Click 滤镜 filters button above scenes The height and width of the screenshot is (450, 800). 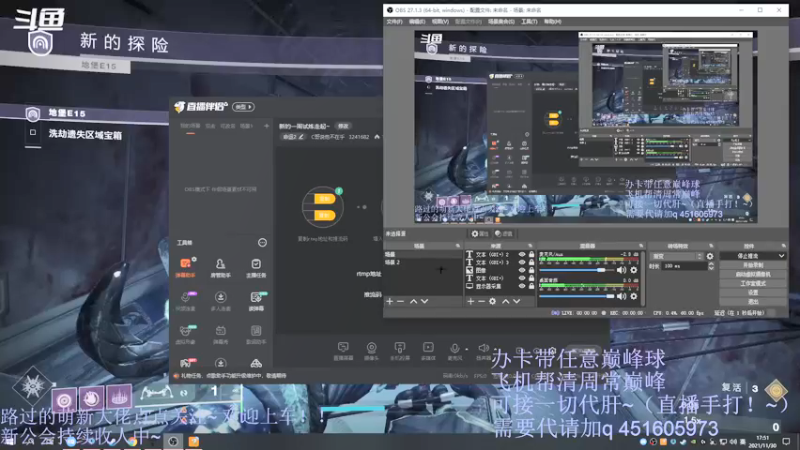[504, 234]
